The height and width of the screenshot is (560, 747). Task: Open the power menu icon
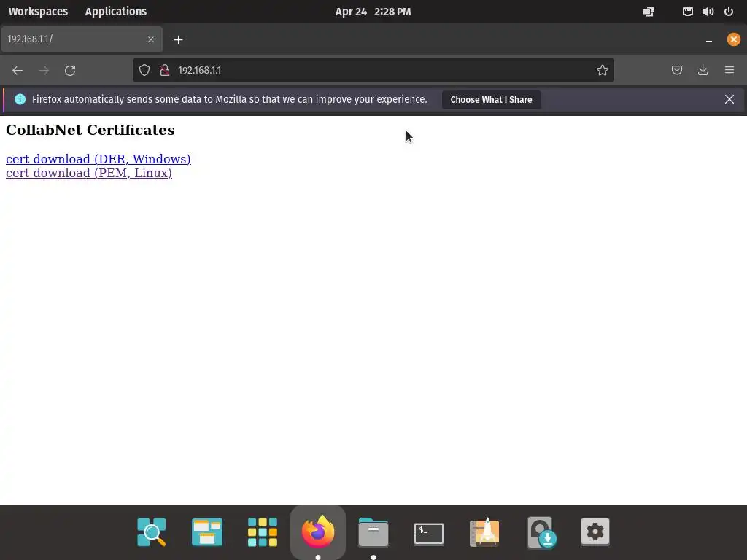coord(729,12)
